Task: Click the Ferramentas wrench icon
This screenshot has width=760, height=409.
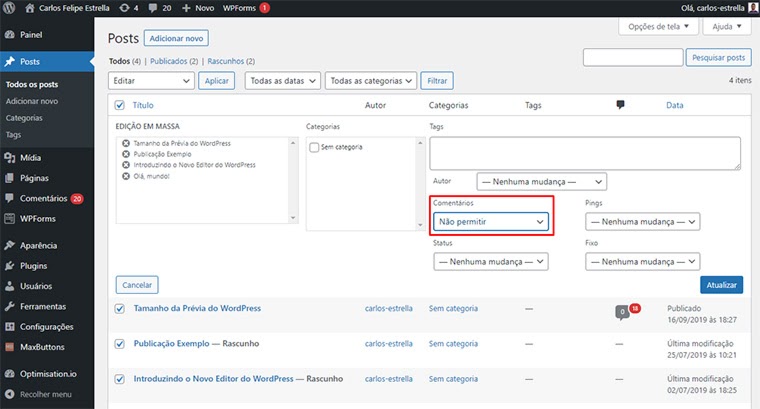Action: point(9,306)
